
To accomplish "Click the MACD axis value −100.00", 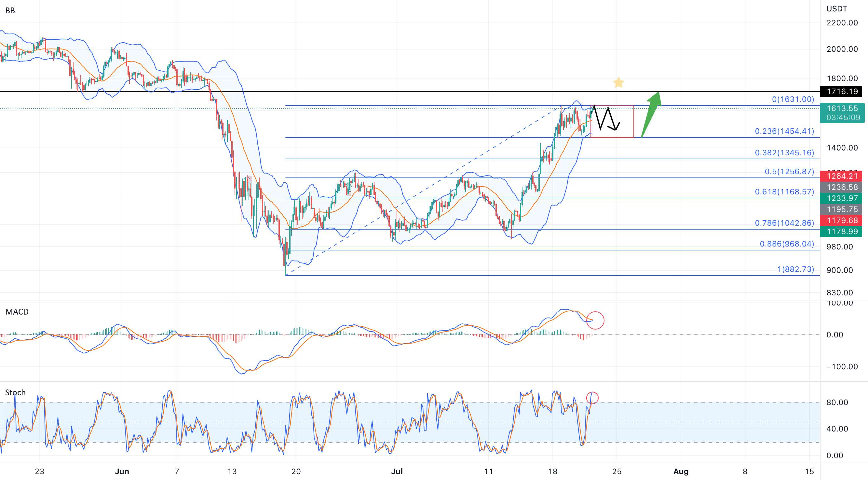I will click(842, 367).
